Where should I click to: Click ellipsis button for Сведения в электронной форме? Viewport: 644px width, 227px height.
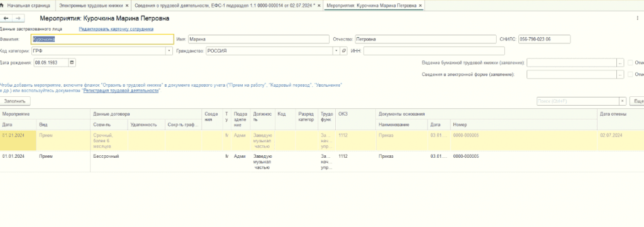[x=620, y=75]
